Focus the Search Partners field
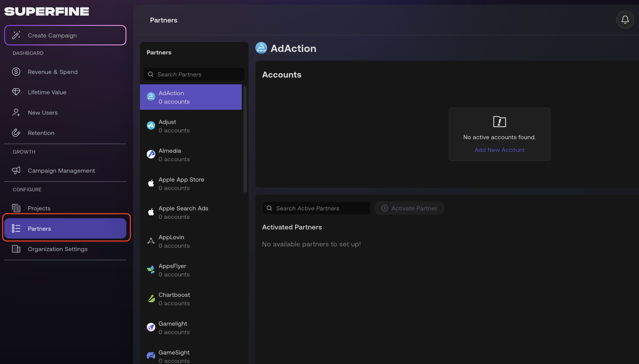 click(x=194, y=74)
